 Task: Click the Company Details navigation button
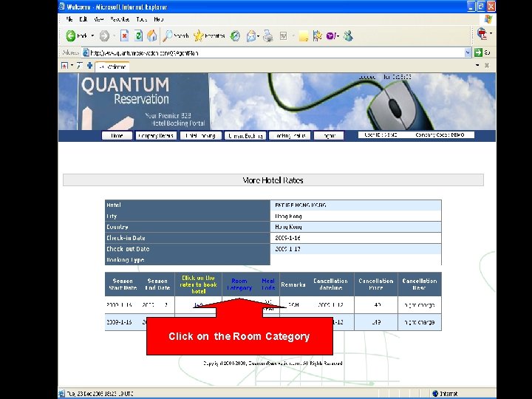pyautogui.click(x=156, y=136)
